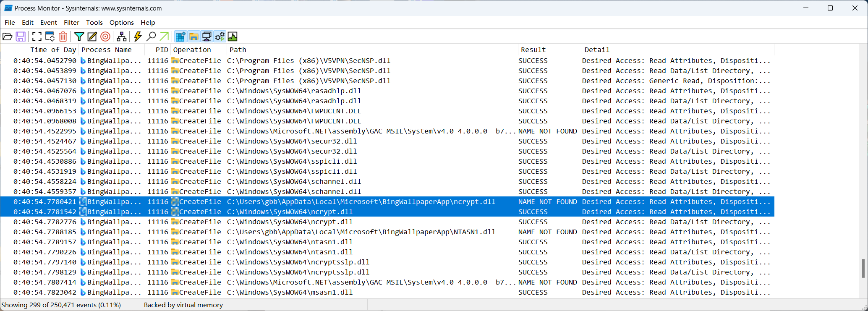Click the Process Monitor title bar icon
This screenshot has width=868, height=311.
pos(8,8)
